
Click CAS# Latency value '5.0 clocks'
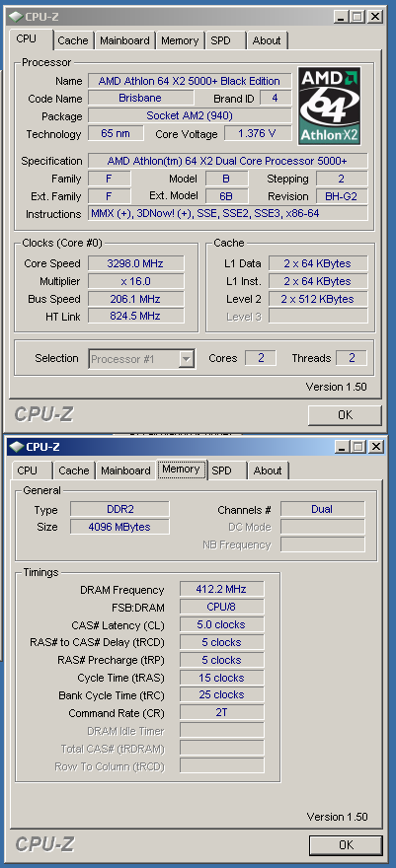[x=221, y=624]
